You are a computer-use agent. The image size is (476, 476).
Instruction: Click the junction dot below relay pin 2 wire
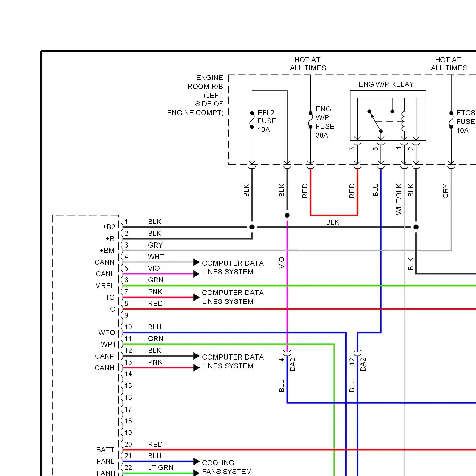[x=416, y=227]
